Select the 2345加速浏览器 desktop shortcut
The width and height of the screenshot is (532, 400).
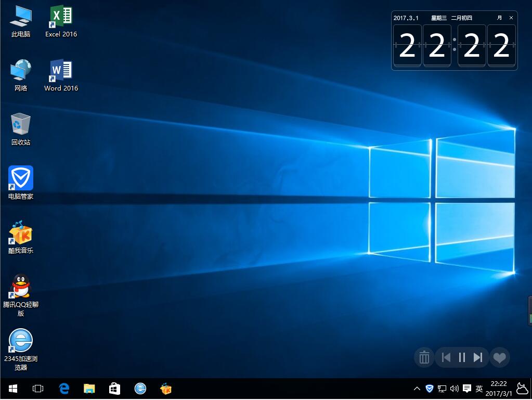click(21, 350)
